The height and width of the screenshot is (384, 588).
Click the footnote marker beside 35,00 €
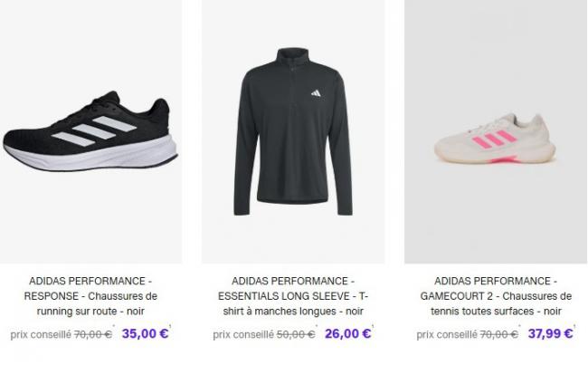[x=170, y=326]
